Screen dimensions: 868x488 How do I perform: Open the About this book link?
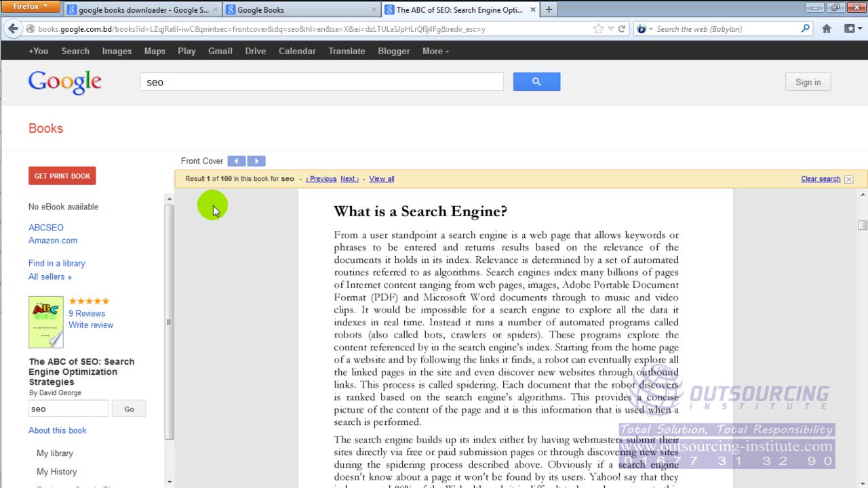click(x=58, y=430)
